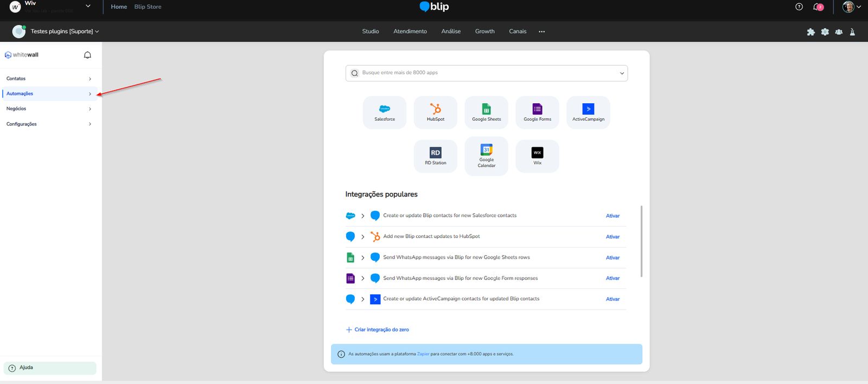Click the whitewall notification bell icon
The width and height of the screenshot is (868, 384).
(87, 55)
